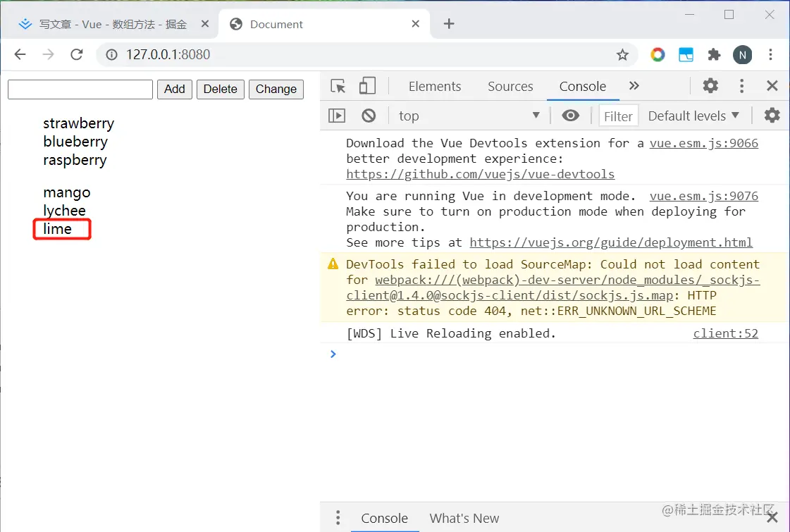Screen dimensions: 790x532
Task: Select the drawer Console tab
Action: [x=384, y=519]
